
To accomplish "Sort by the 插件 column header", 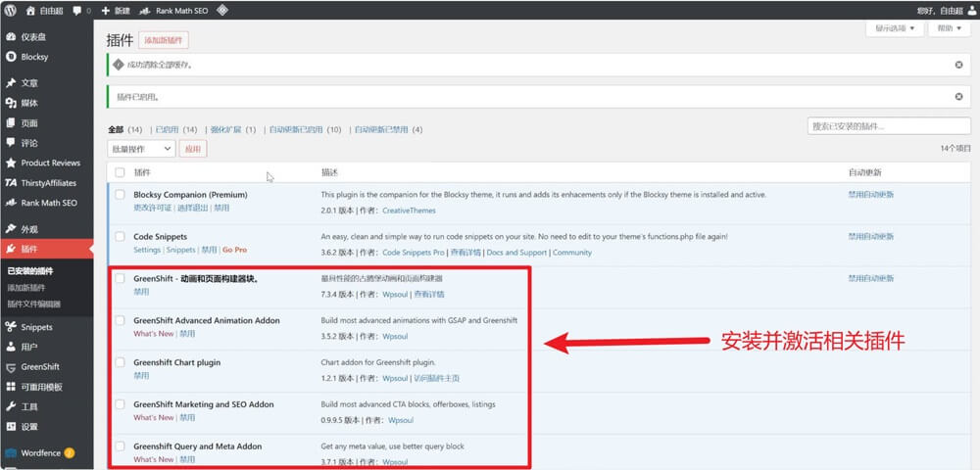I will tap(142, 172).
